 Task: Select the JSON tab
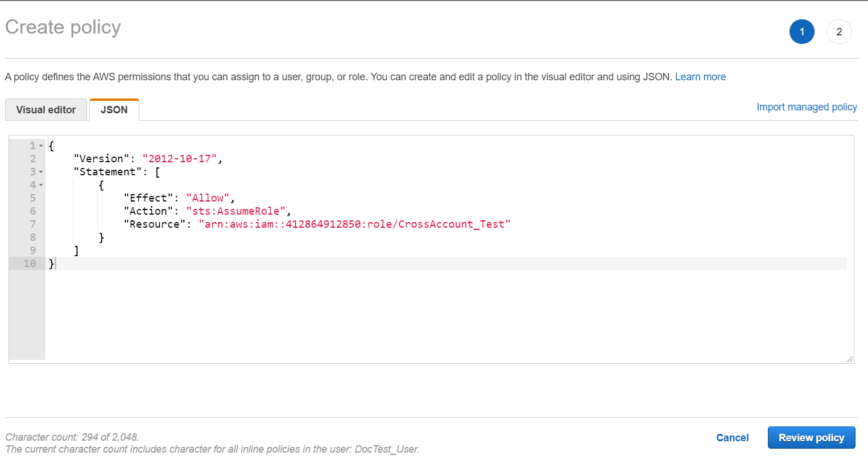pyautogui.click(x=114, y=110)
